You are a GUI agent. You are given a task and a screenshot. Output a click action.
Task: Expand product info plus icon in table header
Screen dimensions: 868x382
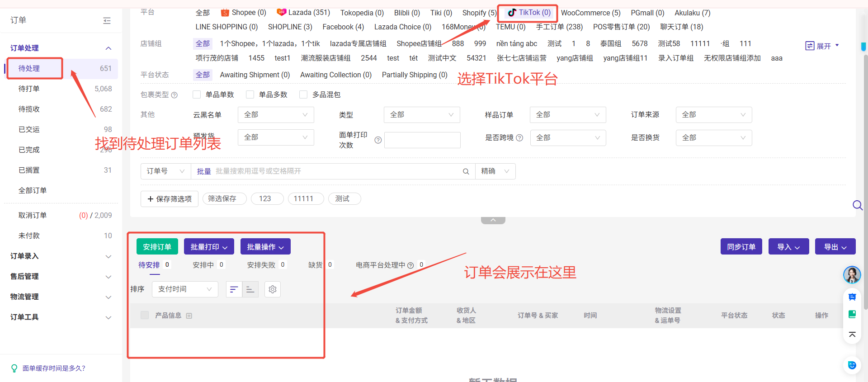pyautogui.click(x=189, y=316)
